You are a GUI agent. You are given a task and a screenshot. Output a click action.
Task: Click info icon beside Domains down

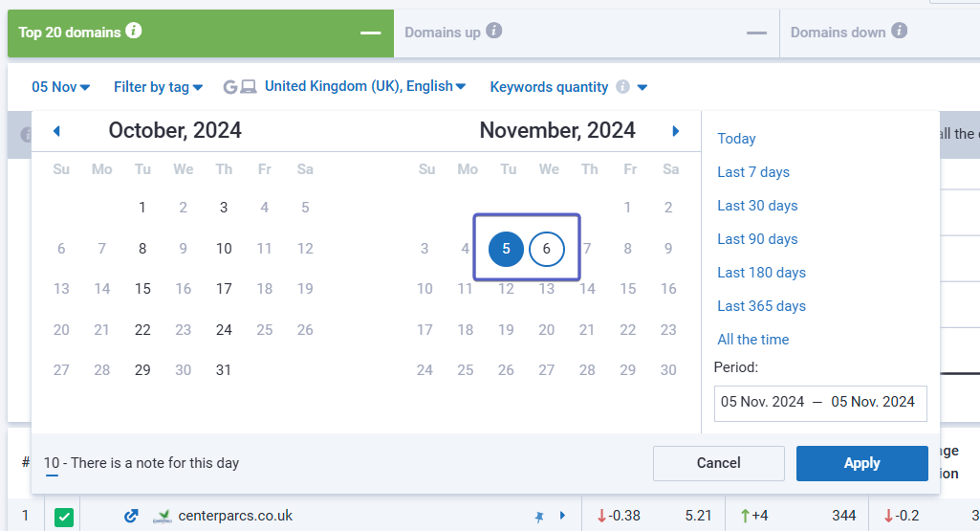[900, 32]
